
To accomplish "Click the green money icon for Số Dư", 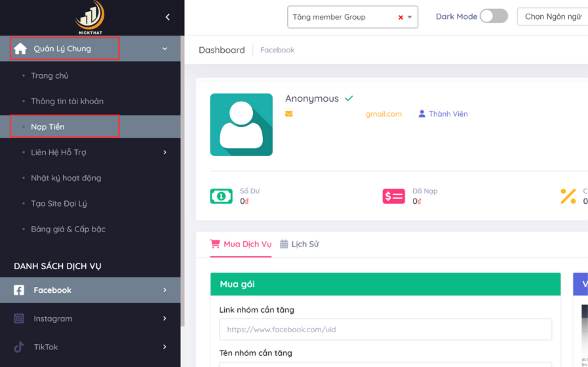I will click(x=222, y=196).
